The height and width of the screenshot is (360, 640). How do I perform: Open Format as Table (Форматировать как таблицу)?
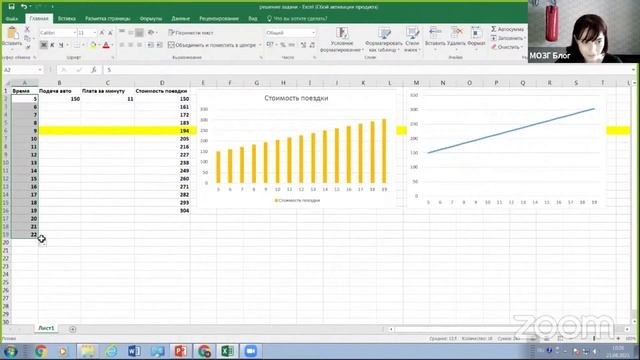pos(384,39)
